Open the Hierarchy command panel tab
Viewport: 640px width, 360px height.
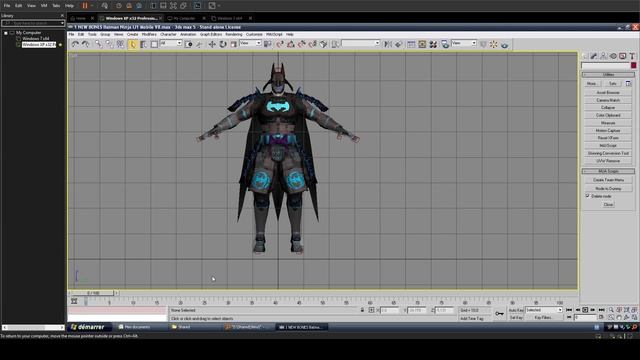pos(603,56)
